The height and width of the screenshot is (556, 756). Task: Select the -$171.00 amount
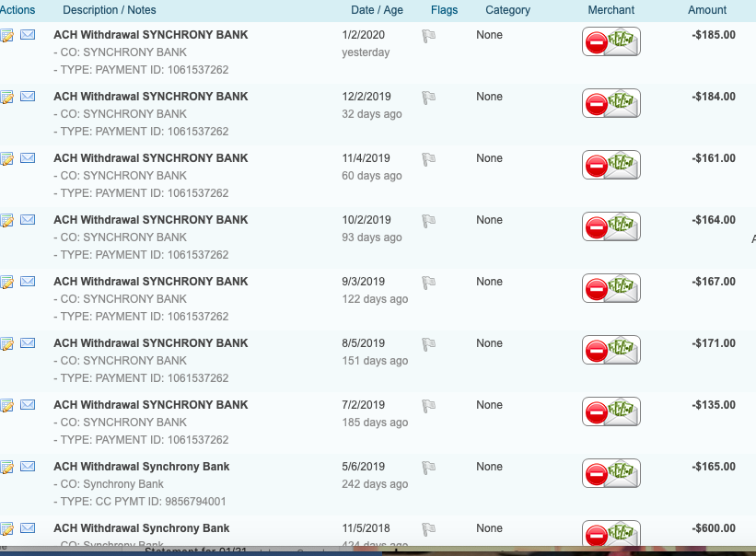(x=714, y=343)
